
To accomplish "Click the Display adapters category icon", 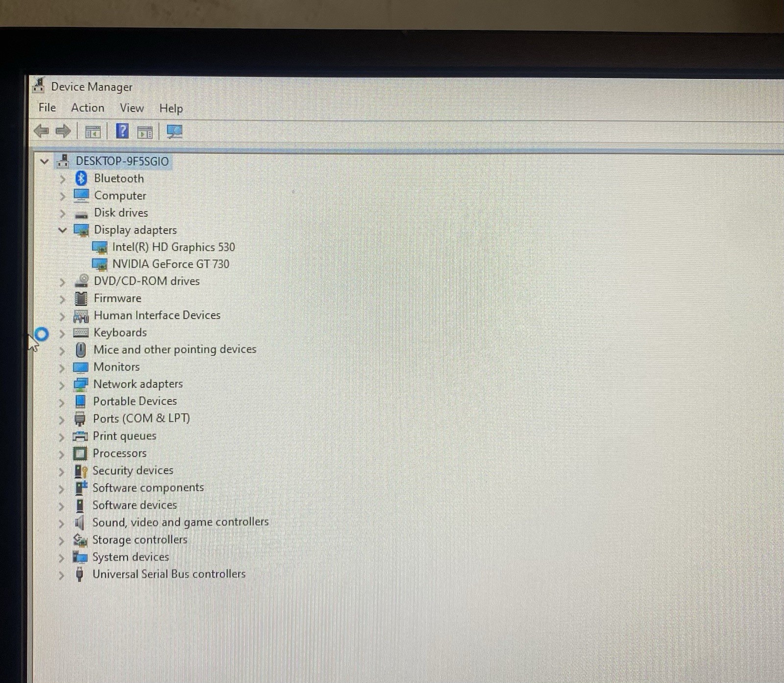I will (x=81, y=230).
